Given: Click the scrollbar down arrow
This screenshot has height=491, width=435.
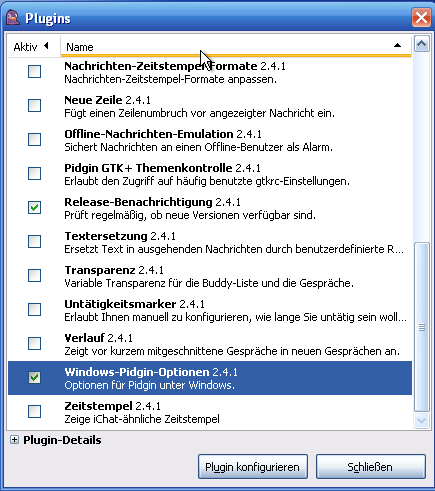Looking at the screenshot, I should point(421,421).
